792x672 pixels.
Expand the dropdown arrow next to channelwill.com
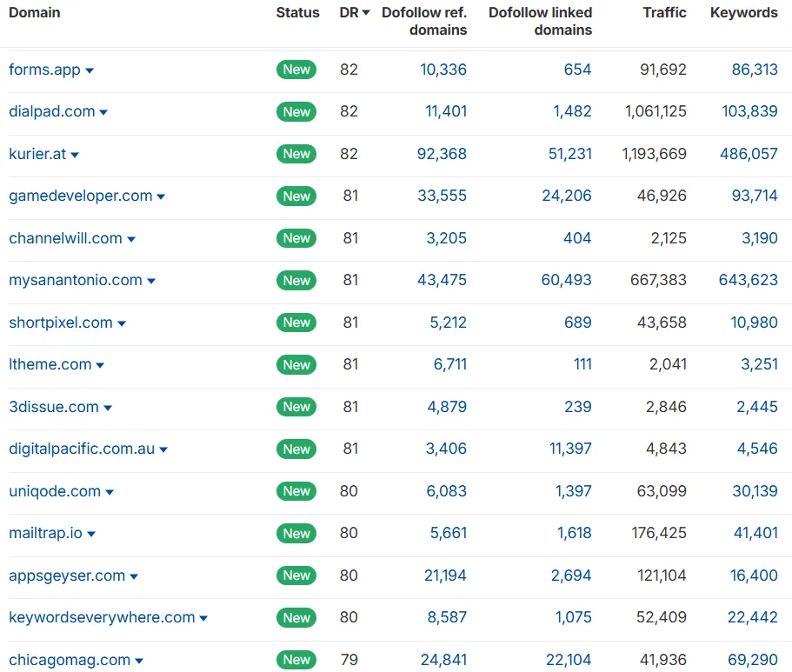point(131,239)
